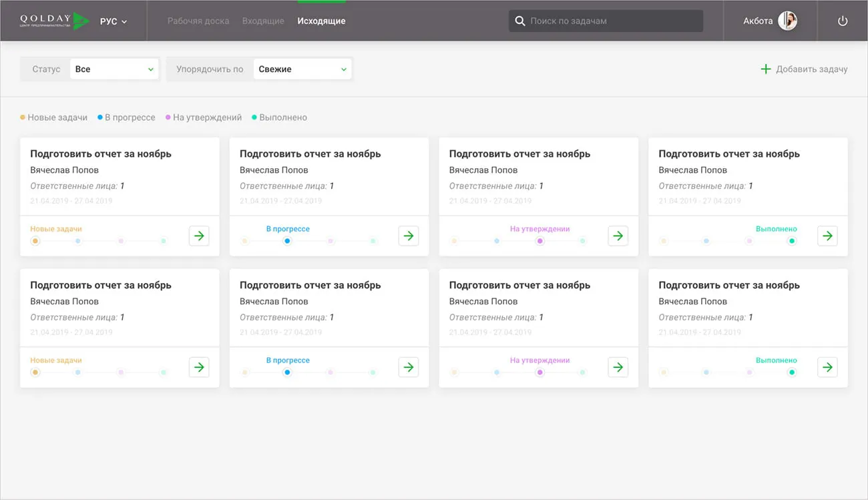
Task: Click blue progress dot on first top-row card
Action: (x=78, y=241)
